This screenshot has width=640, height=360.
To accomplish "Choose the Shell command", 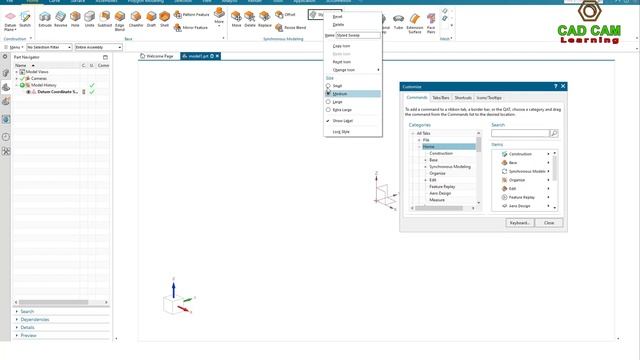I will click(x=164, y=20).
